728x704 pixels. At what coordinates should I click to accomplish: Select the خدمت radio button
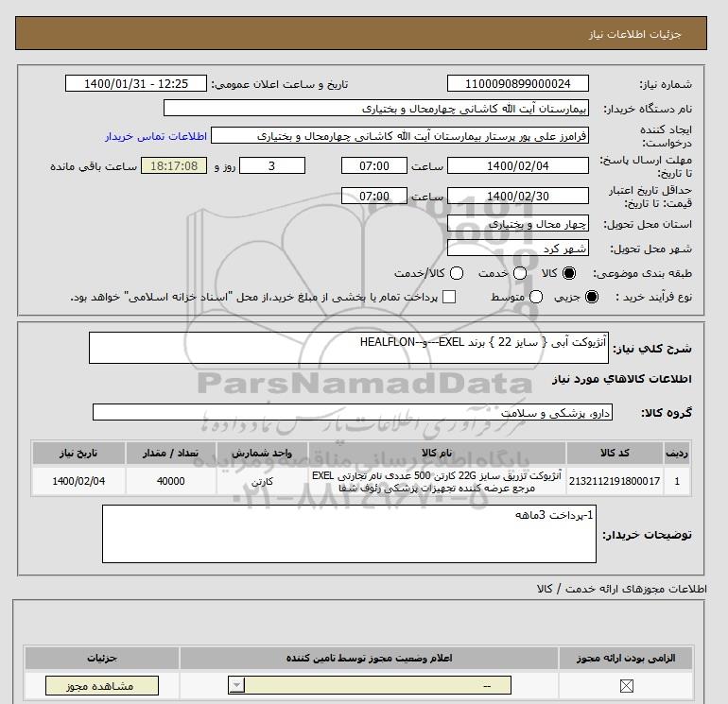[520, 273]
